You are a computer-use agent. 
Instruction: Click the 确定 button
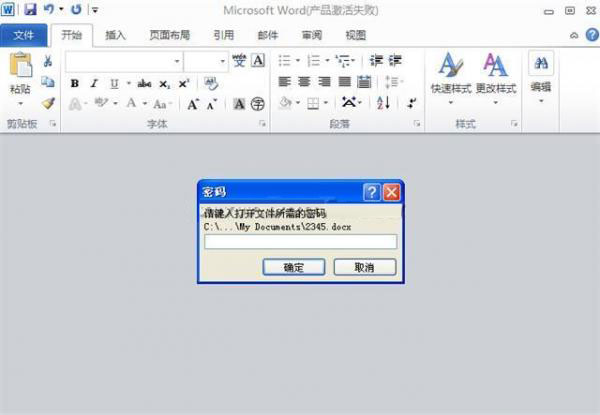pos(293,267)
